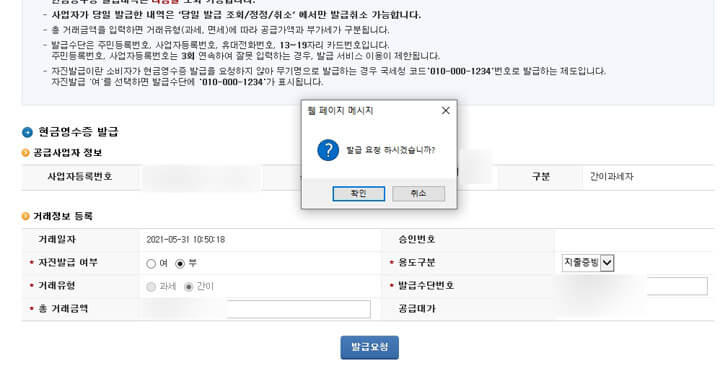Click the 구분 label cell

click(540, 177)
